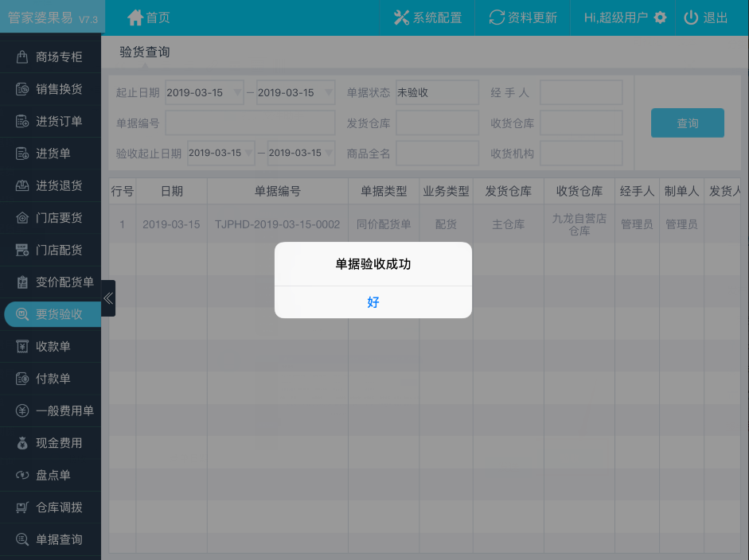Click the 进货订单 sidebar icon
This screenshot has width=749, height=560.
tap(22, 121)
